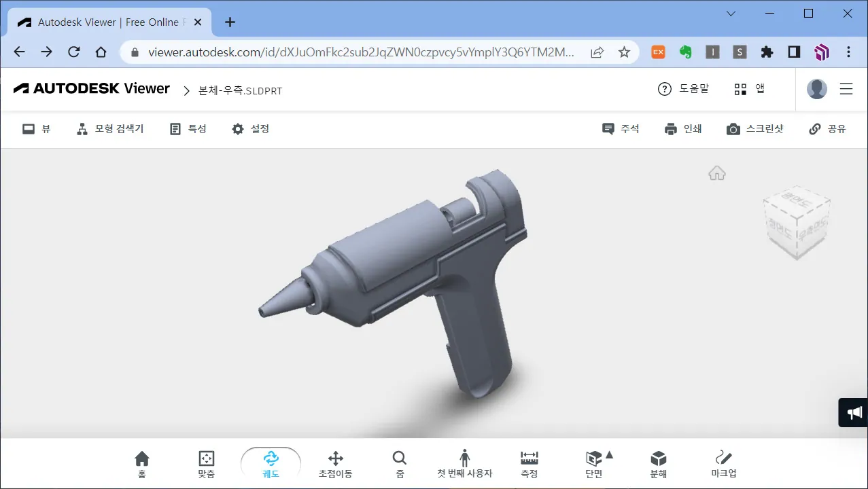Share this page from address bar

coord(597,52)
